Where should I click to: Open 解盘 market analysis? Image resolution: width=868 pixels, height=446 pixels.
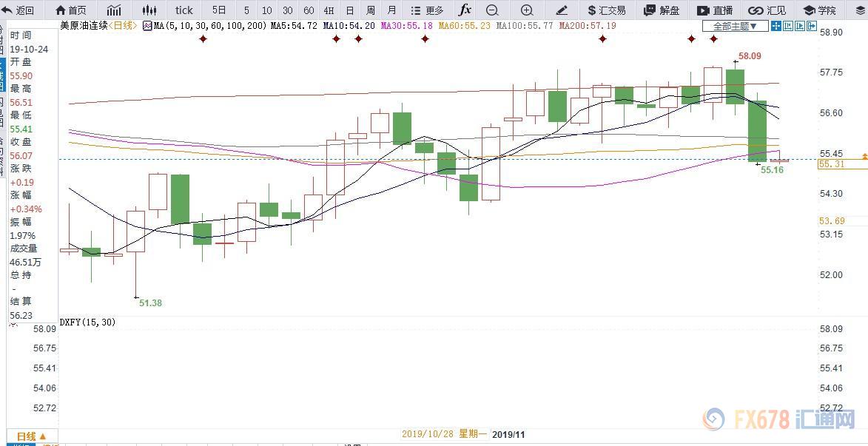click(662, 10)
